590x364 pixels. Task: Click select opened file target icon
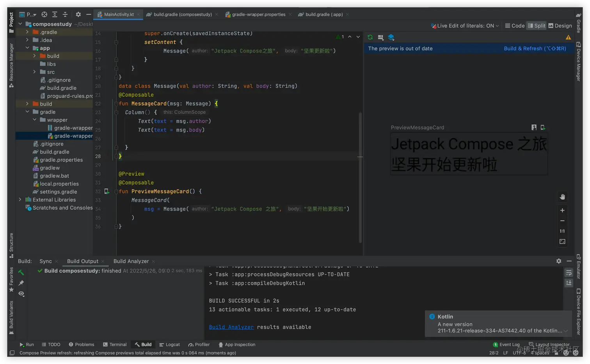tap(44, 14)
